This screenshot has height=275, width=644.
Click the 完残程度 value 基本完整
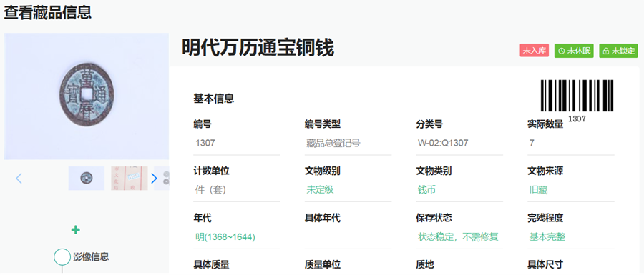[x=547, y=237]
